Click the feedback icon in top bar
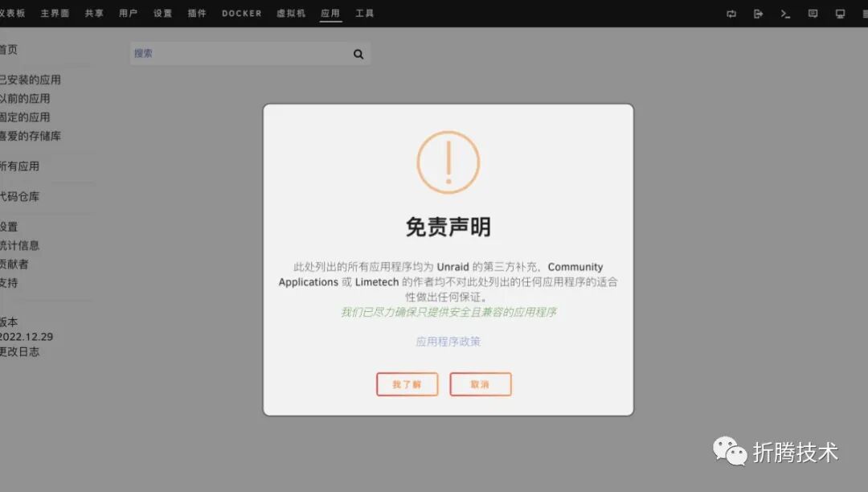Image resolution: width=868 pixels, height=492 pixels. pyautogui.click(x=813, y=14)
